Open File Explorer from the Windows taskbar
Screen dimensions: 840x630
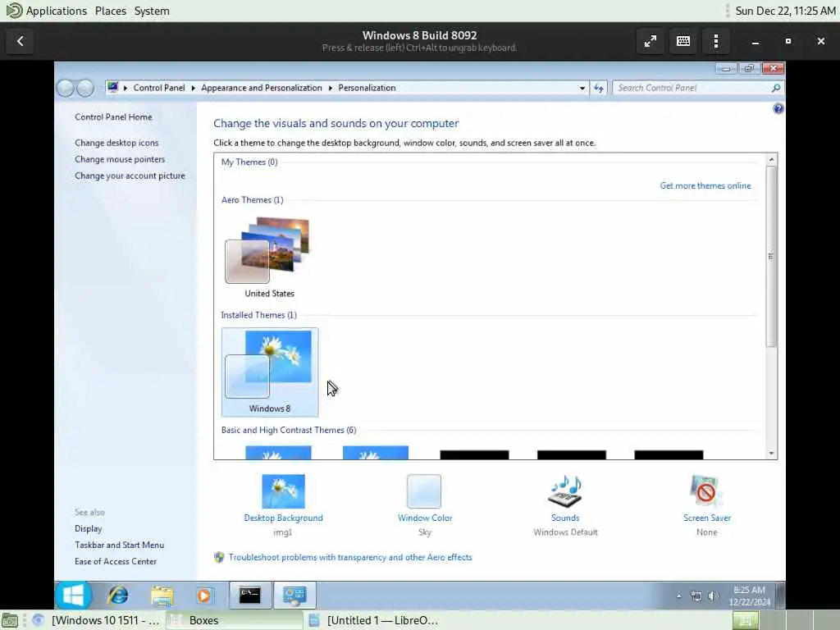tap(162, 596)
